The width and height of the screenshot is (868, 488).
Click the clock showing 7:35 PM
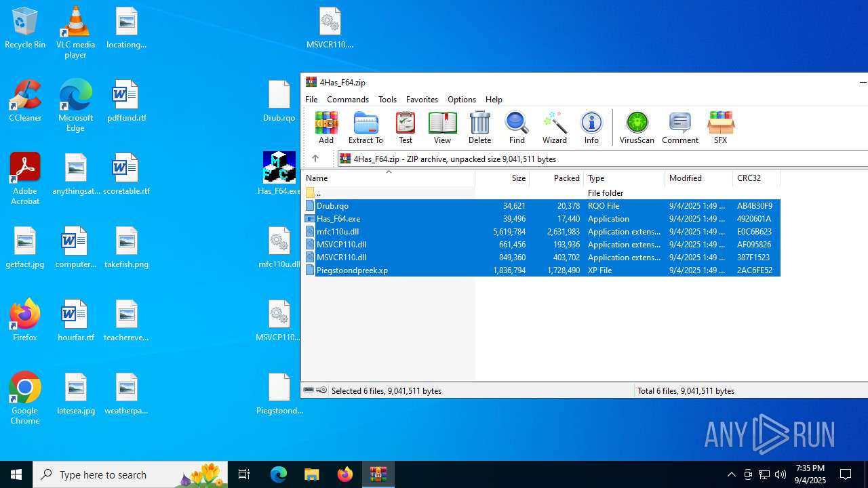(810, 474)
